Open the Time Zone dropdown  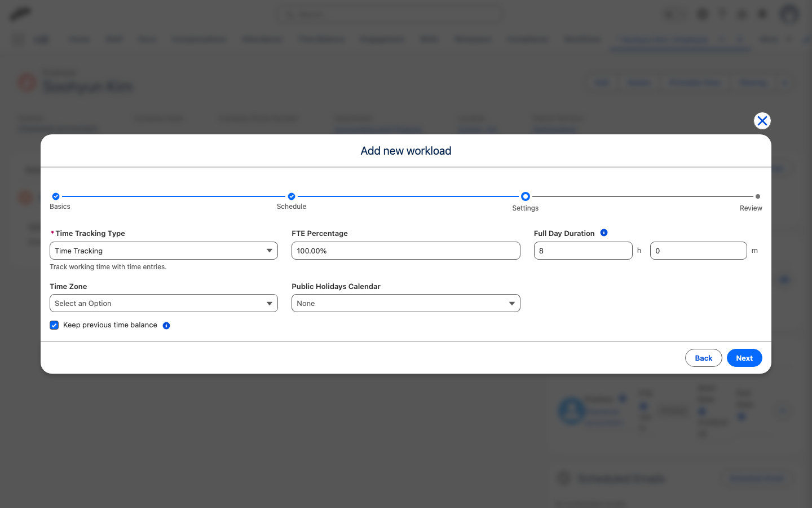point(164,303)
